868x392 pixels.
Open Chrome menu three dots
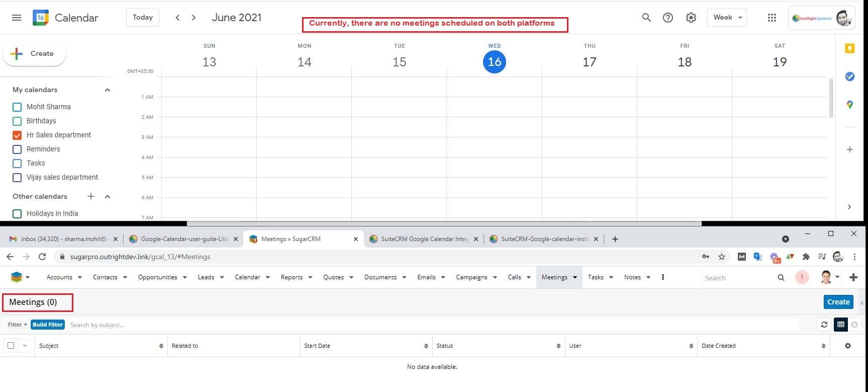click(x=854, y=257)
